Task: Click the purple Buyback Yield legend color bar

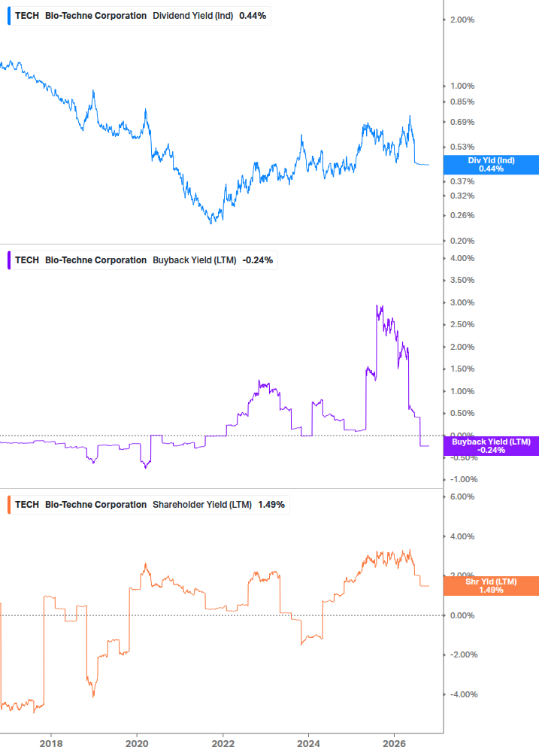Action: pyautogui.click(x=9, y=260)
